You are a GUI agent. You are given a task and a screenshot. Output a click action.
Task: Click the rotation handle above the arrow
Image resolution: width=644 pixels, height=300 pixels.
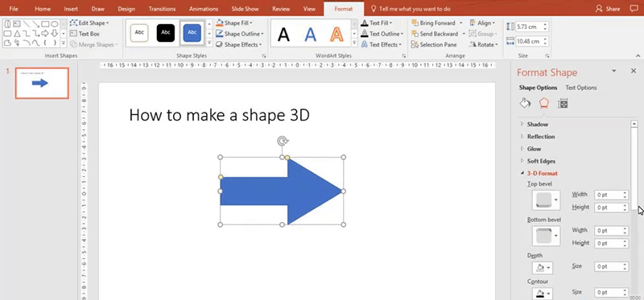283,142
